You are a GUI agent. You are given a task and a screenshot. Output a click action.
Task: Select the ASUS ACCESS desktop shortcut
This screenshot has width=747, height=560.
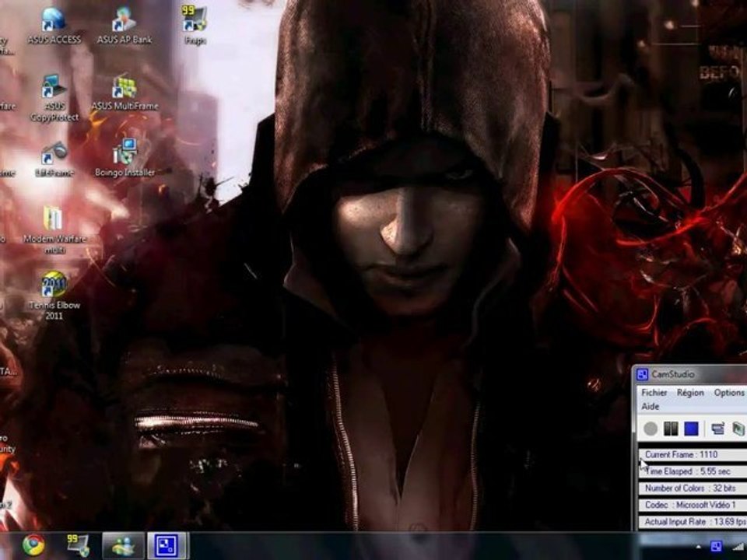54,26
